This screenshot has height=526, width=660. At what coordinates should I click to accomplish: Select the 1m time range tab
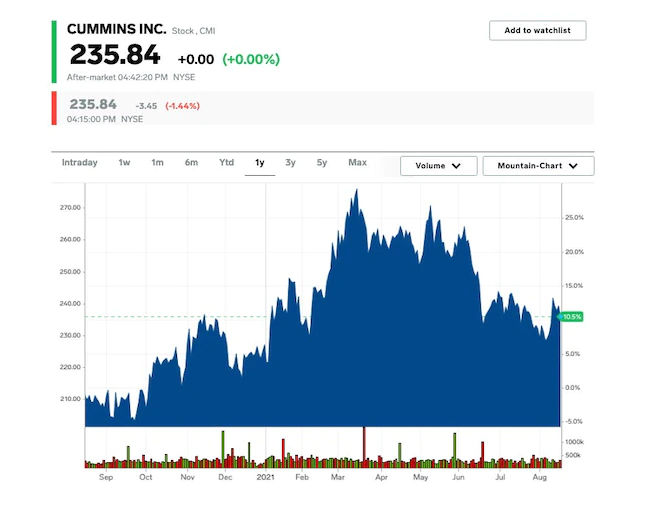pos(157,162)
